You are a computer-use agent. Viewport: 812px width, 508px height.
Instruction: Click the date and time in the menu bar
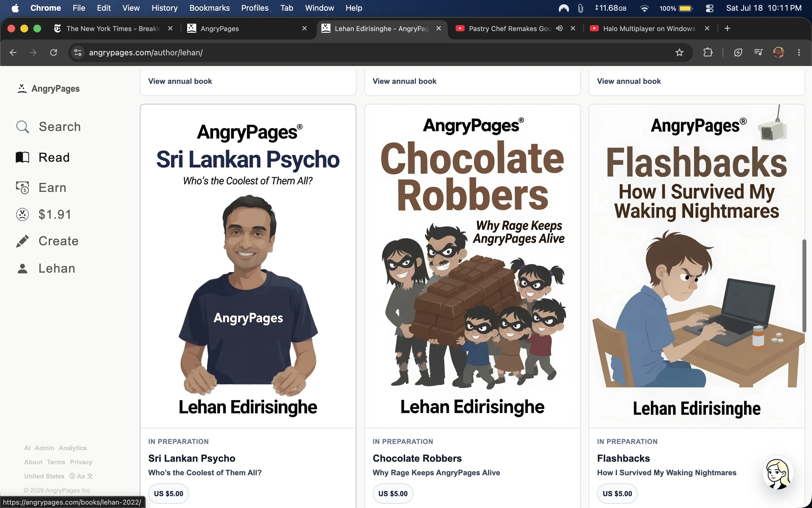point(764,8)
